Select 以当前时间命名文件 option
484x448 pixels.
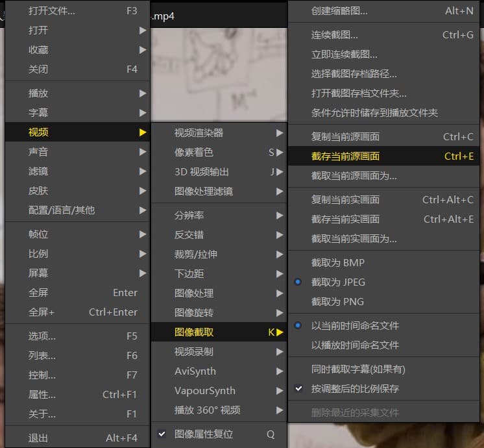click(x=355, y=325)
